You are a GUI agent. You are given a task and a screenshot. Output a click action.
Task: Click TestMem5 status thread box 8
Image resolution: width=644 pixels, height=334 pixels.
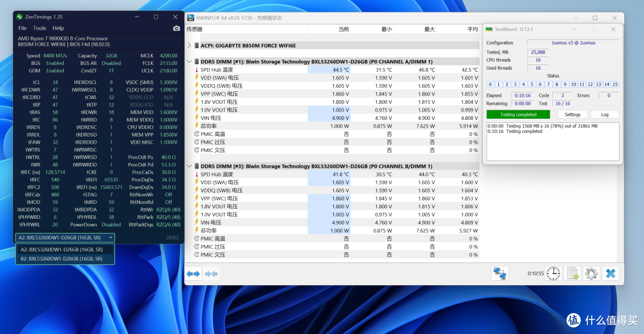pos(556,84)
